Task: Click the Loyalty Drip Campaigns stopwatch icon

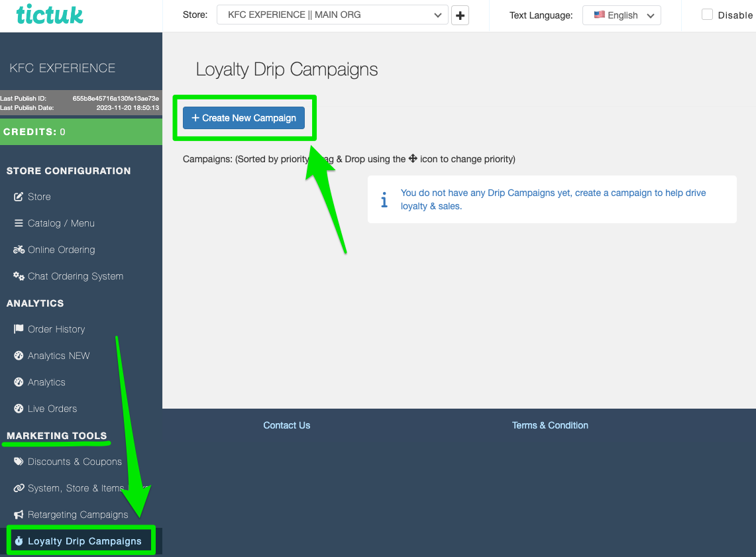Action: click(x=19, y=541)
